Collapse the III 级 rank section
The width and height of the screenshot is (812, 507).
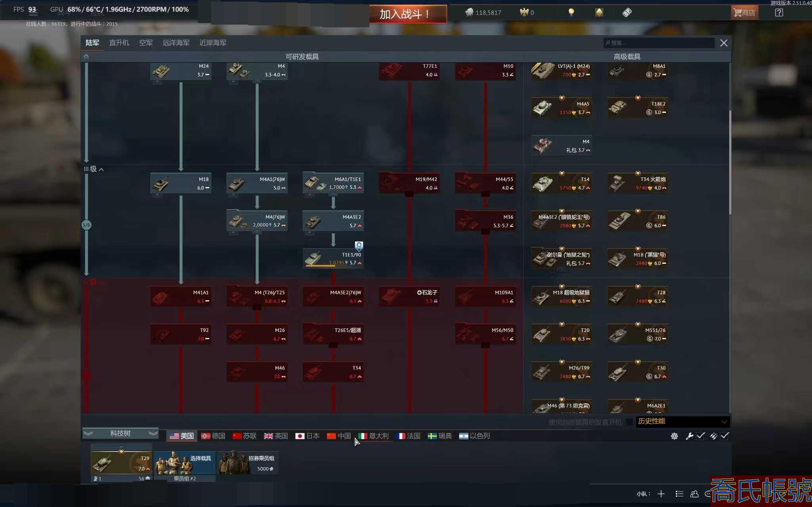[x=101, y=170]
